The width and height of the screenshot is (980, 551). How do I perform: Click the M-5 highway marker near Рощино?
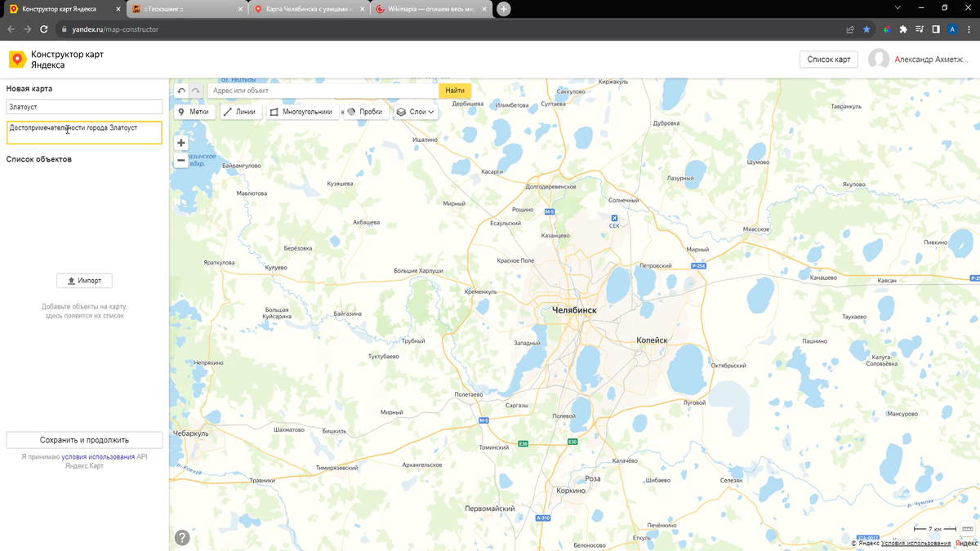tap(550, 211)
